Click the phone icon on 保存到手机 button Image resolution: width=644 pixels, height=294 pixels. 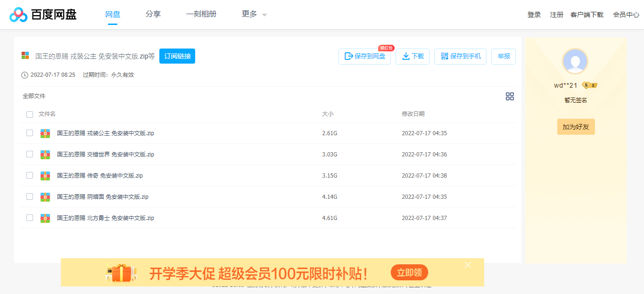point(444,56)
